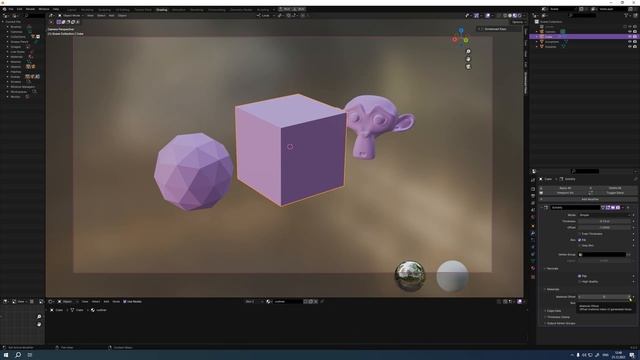Open Windows taskbar search
640x360 pixels.
18,355
